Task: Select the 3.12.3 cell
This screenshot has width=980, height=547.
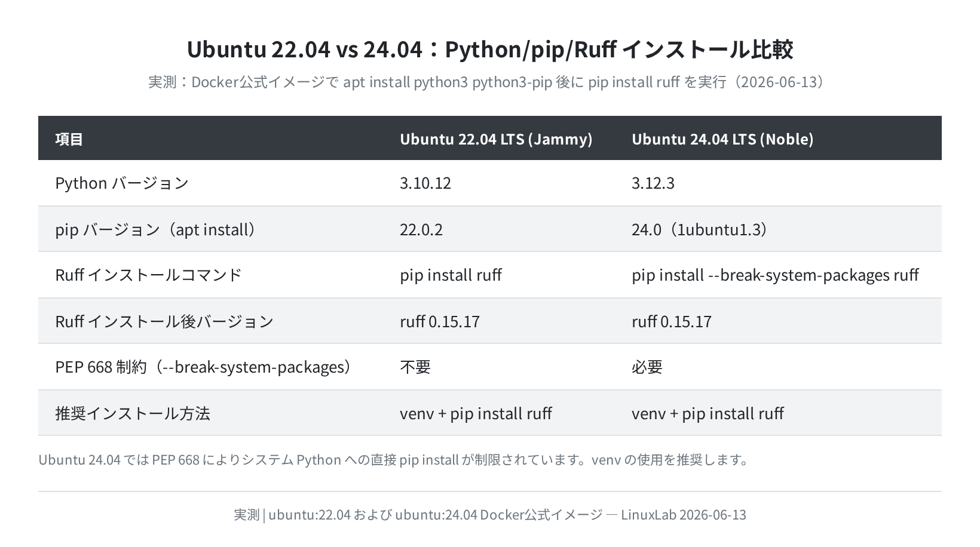Action: pyautogui.click(x=653, y=183)
